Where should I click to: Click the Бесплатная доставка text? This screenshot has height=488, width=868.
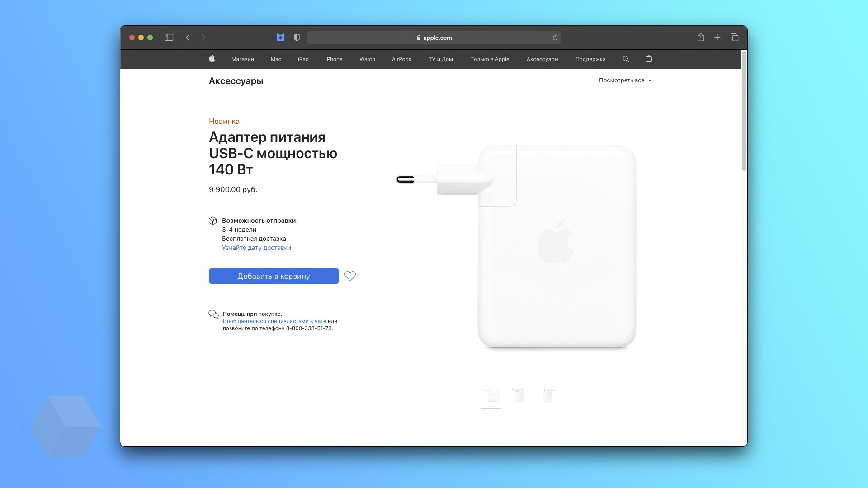tap(254, 239)
